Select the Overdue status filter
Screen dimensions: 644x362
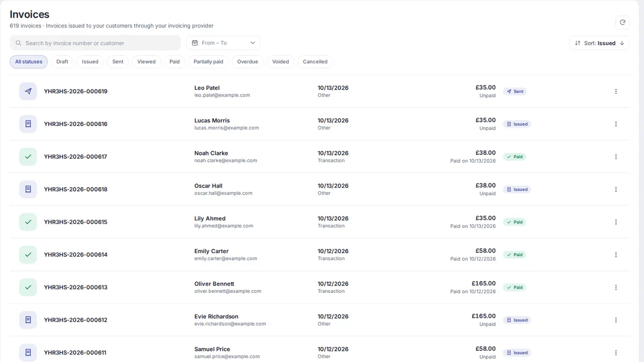247,62
